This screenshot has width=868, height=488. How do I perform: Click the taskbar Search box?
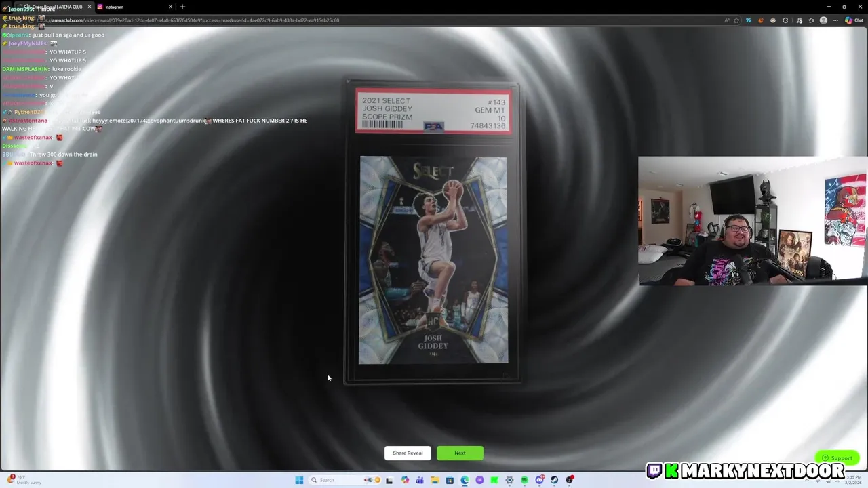tap(345, 480)
